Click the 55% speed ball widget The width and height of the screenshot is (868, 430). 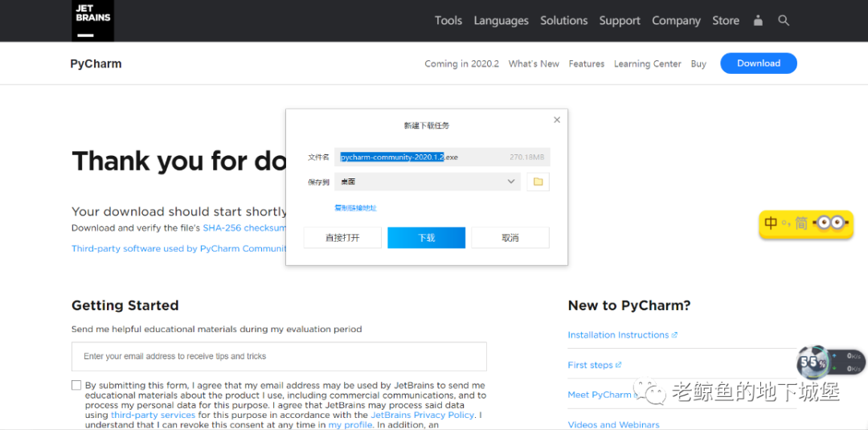(813, 363)
